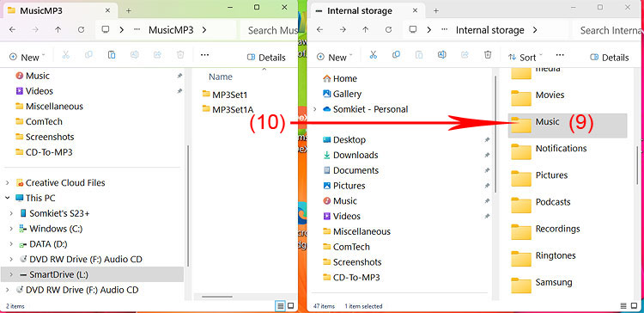Go up one level in MusicMP3 window
This screenshot has width=644, height=313.
(58, 29)
